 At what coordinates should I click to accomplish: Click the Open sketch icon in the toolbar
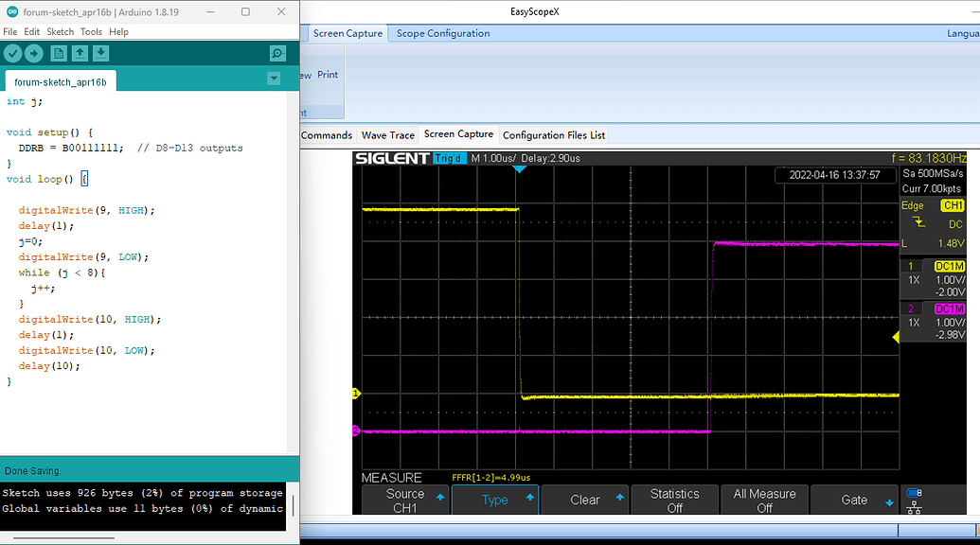click(79, 53)
